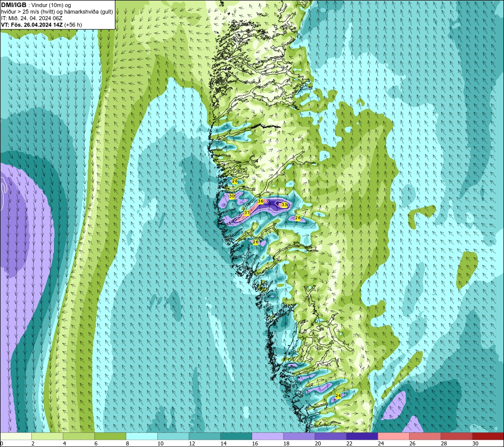Click the northernmost yellow 26 gust label

[x=235, y=181]
